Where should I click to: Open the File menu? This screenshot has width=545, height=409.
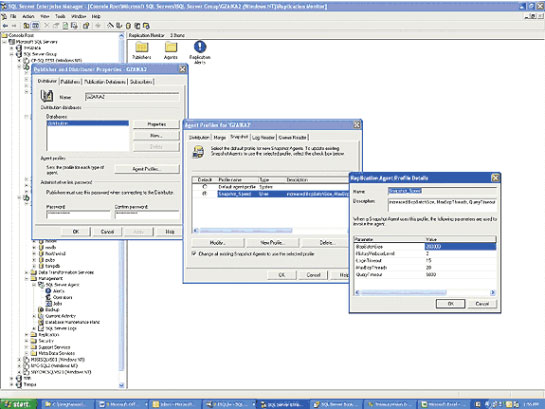coord(13,16)
